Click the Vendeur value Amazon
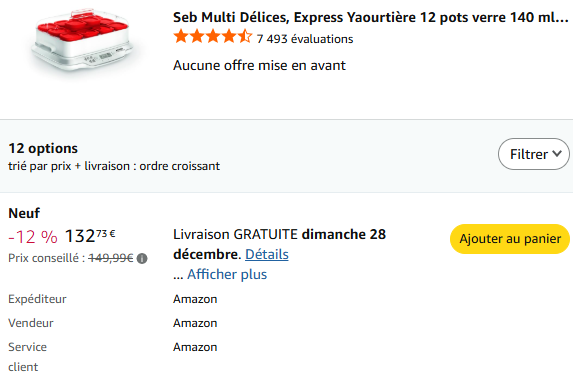The image size is (573, 377). (x=195, y=323)
